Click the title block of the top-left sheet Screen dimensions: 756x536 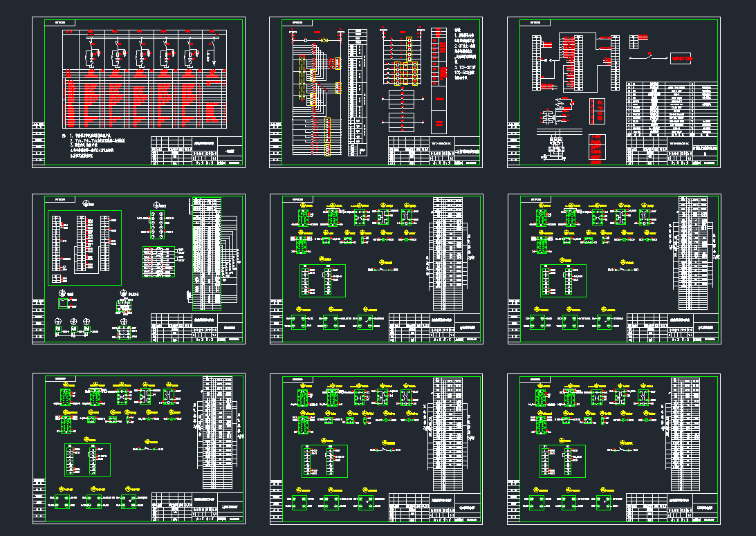(198, 151)
